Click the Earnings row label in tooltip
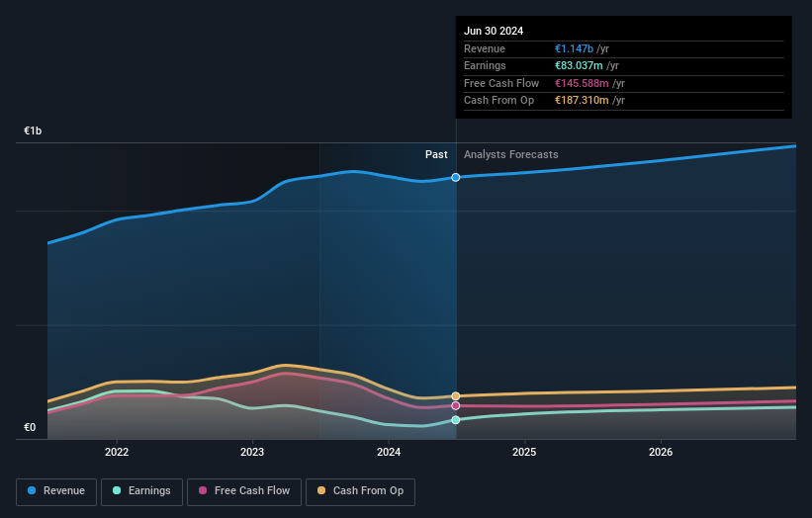Image resolution: width=812 pixels, height=518 pixels. 485,65
